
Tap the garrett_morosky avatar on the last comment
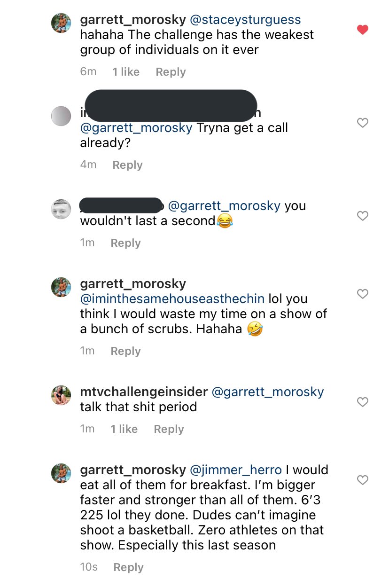tap(61, 473)
